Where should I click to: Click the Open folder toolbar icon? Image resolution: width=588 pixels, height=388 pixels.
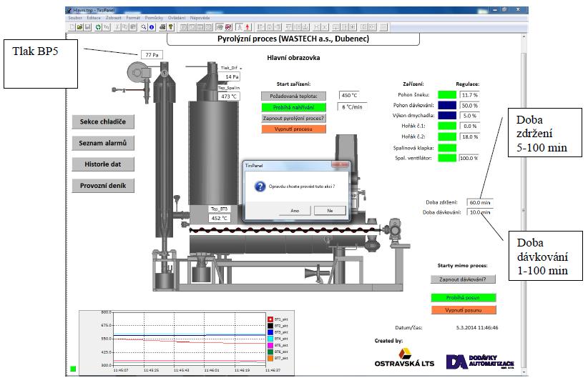point(79,27)
